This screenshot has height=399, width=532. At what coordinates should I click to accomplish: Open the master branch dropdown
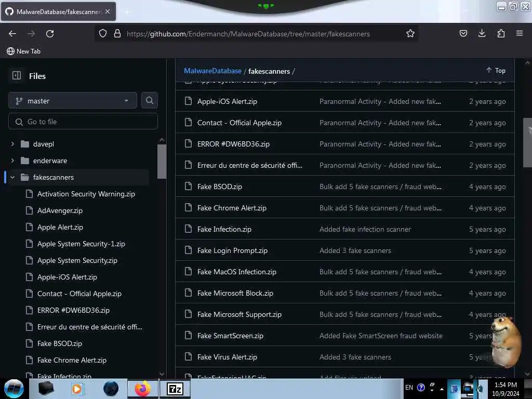pyautogui.click(x=73, y=101)
